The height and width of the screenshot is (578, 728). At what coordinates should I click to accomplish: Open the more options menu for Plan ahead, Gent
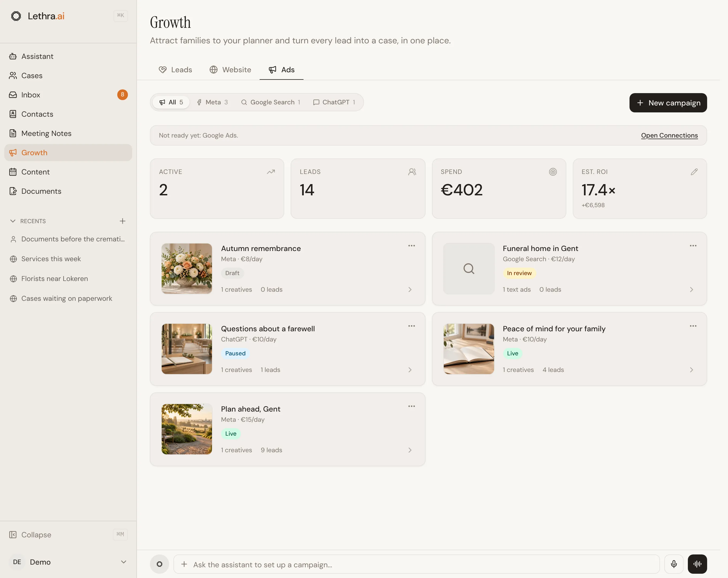(x=411, y=406)
